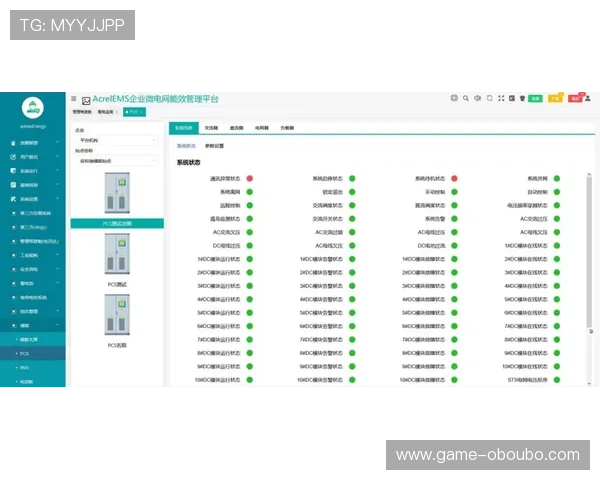Switch to the 交流侧 tab

pyautogui.click(x=211, y=128)
